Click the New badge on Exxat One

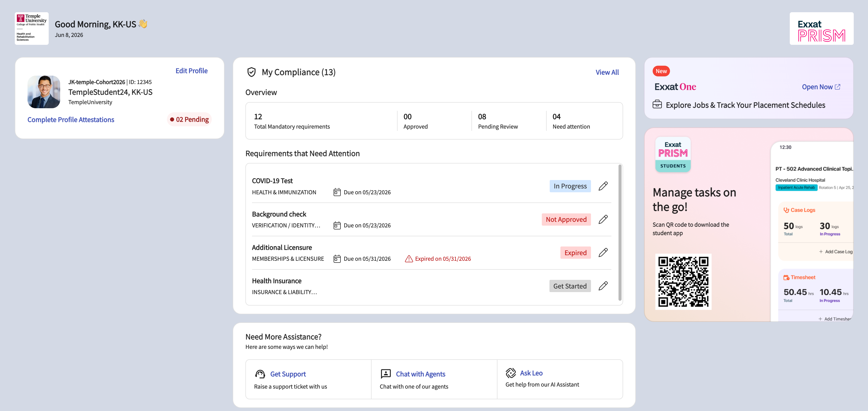coord(661,71)
